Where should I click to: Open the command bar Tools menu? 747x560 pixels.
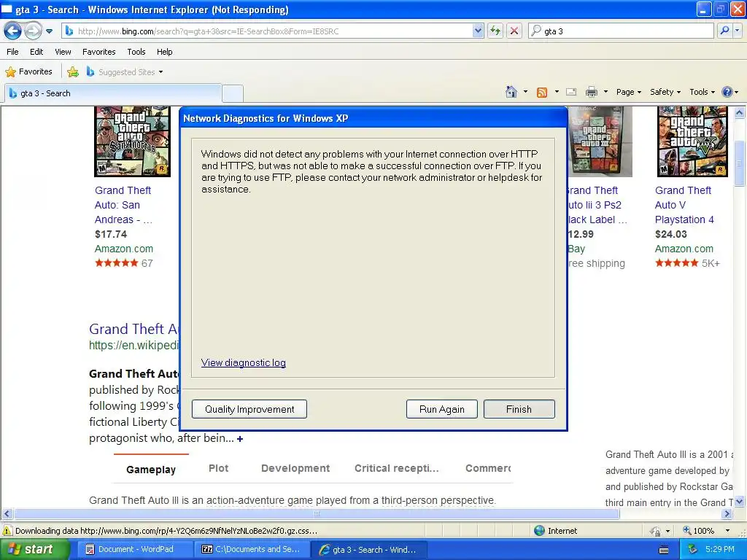point(703,92)
